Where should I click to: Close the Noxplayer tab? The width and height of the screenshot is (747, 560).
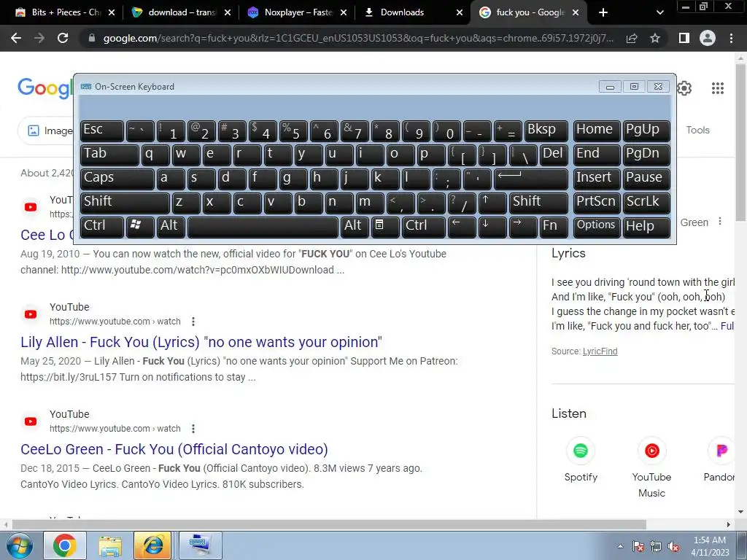(344, 12)
